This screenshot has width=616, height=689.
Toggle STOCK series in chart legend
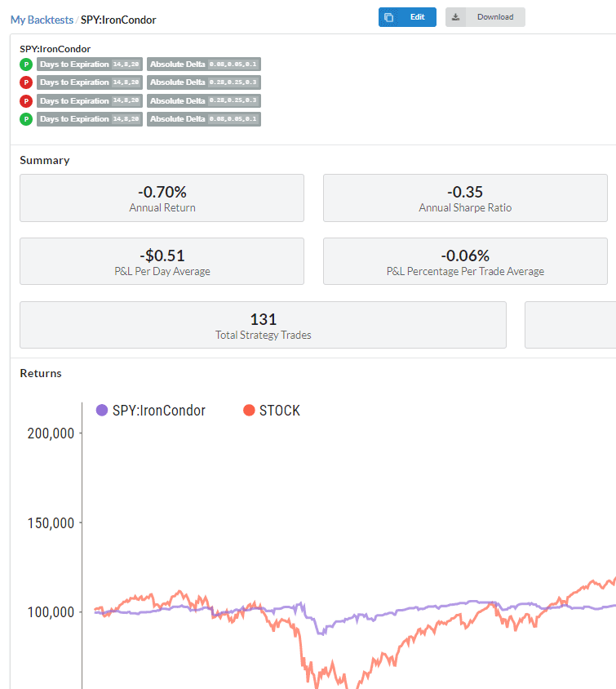pyautogui.click(x=272, y=411)
